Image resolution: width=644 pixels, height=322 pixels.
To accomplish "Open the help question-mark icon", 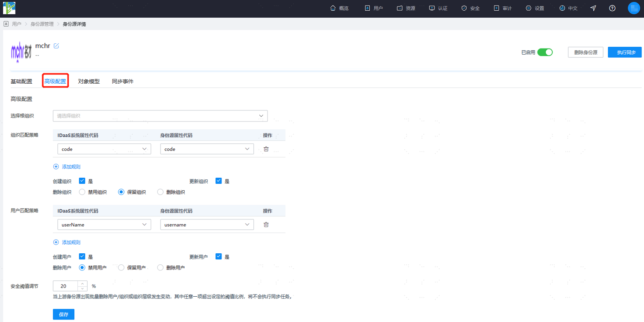I will 612,8.
